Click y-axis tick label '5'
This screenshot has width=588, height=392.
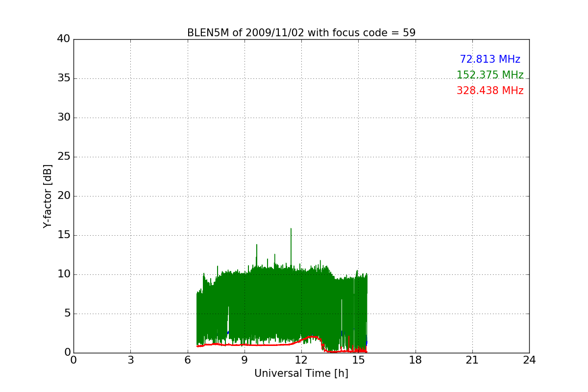point(67,314)
